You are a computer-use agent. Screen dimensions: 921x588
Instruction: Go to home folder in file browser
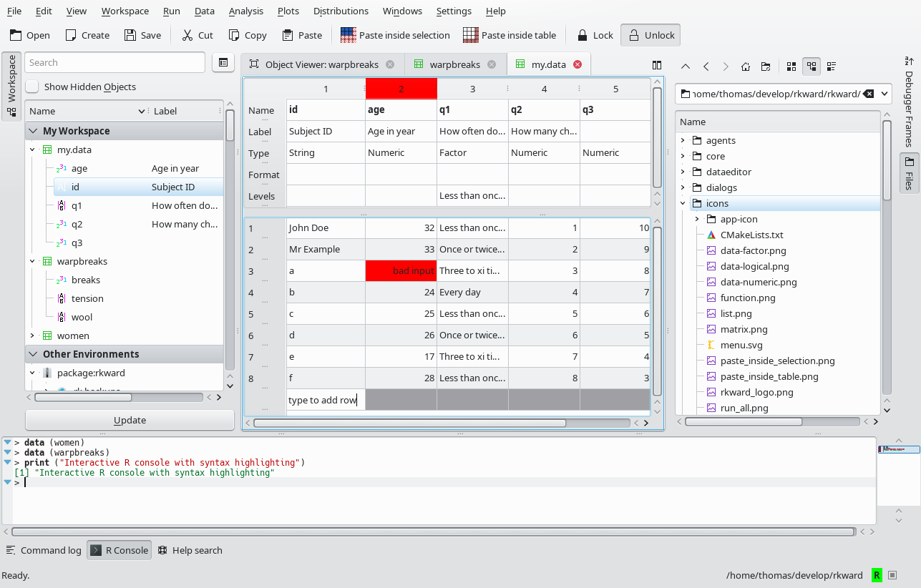point(746,67)
